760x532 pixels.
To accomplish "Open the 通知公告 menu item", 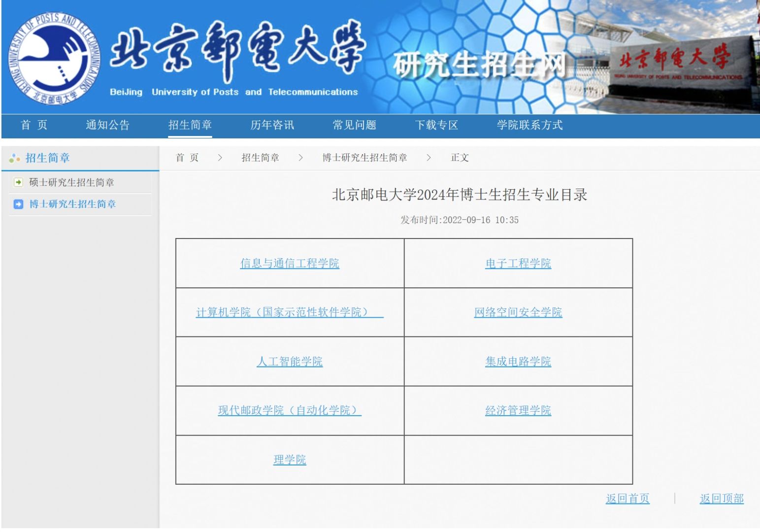I will (x=107, y=125).
